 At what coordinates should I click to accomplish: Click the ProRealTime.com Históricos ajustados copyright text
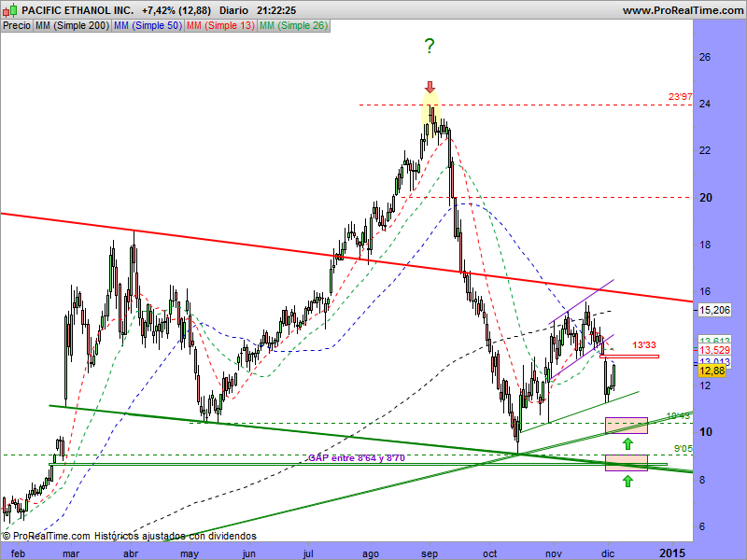130,536
